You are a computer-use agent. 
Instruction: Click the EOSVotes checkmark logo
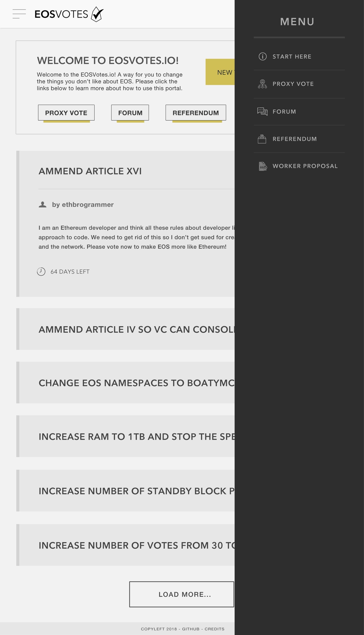(x=97, y=14)
